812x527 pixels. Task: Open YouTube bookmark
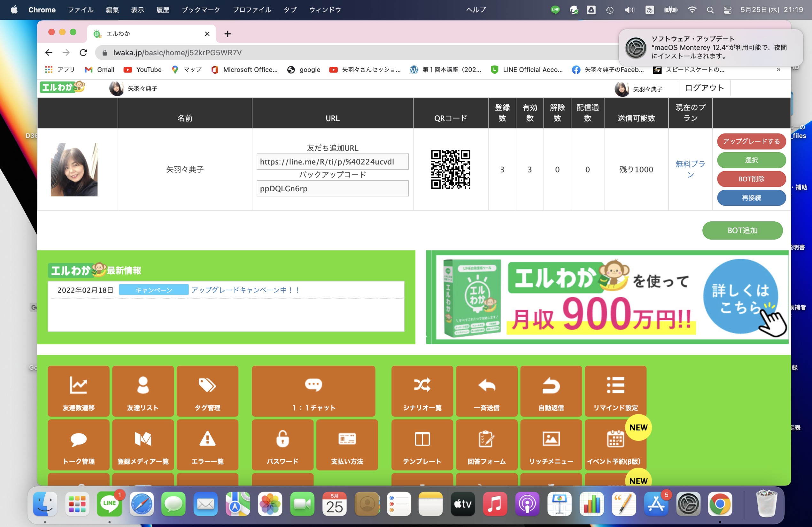click(143, 70)
